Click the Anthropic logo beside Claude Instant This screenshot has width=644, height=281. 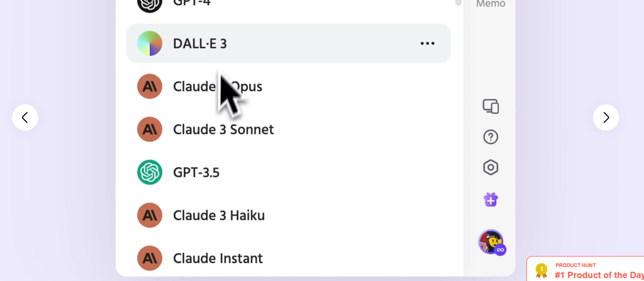click(150, 258)
